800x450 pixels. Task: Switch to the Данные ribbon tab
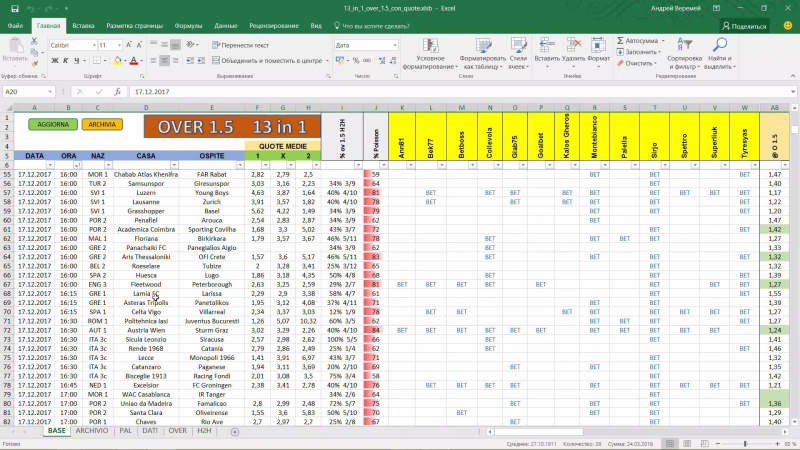[226, 26]
